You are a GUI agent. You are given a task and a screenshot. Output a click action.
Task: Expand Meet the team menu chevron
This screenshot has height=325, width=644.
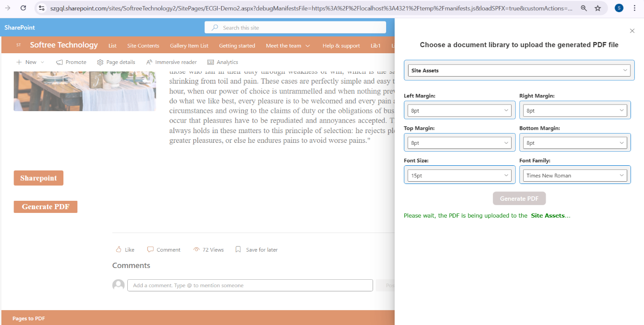click(308, 46)
